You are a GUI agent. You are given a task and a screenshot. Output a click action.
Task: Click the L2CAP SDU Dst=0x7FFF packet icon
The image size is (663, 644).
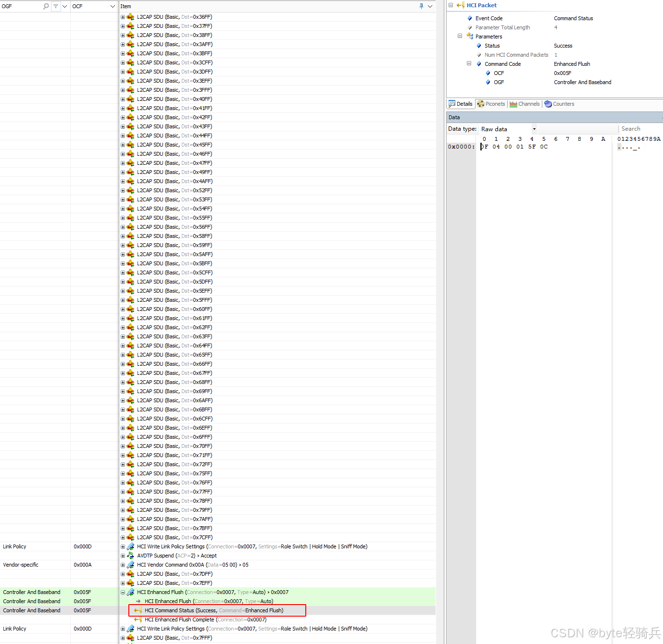[x=130, y=638]
